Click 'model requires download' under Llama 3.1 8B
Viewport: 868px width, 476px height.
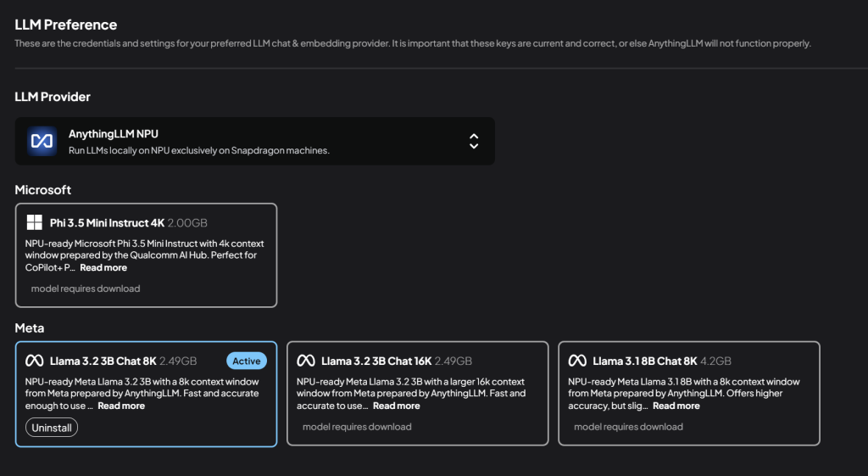(x=628, y=427)
